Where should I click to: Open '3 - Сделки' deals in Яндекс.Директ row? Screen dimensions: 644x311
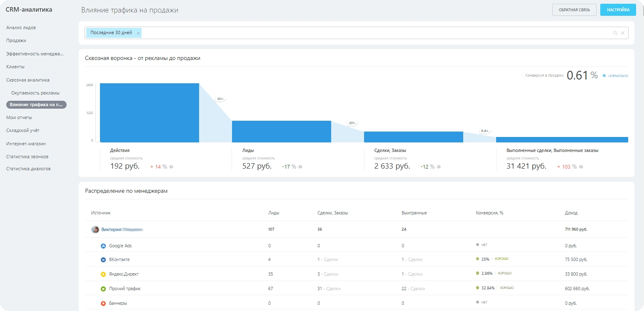click(328, 274)
